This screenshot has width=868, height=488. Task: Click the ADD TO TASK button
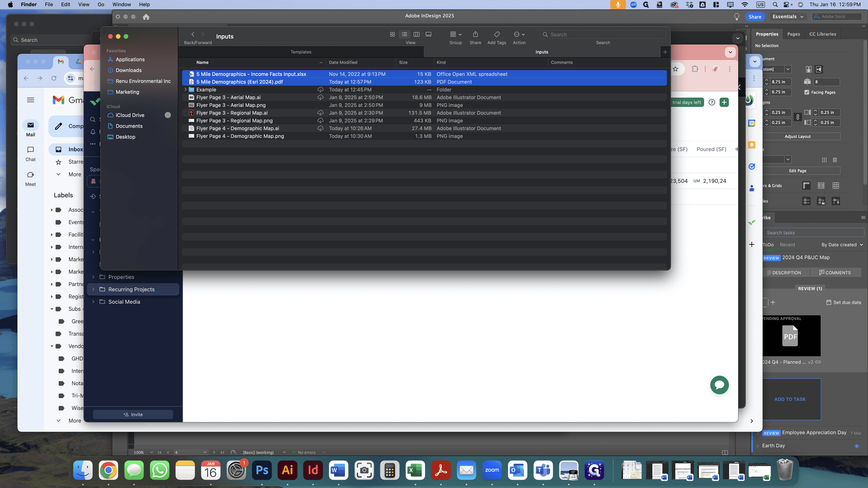[790, 399]
